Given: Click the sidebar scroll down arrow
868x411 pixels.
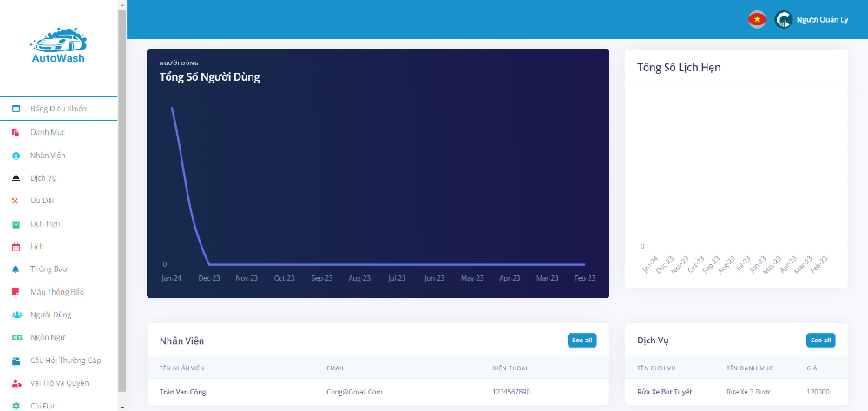Looking at the screenshot, I should point(122,406).
